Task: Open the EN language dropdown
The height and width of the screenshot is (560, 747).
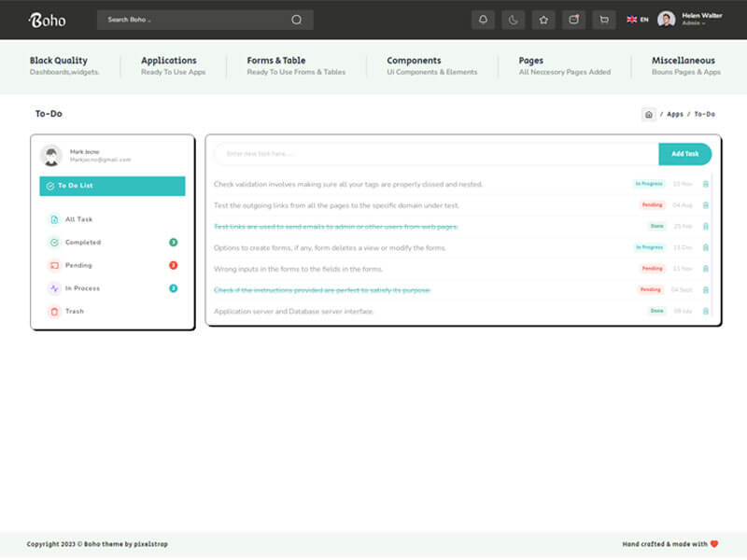Action: pyautogui.click(x=638, y=20)
